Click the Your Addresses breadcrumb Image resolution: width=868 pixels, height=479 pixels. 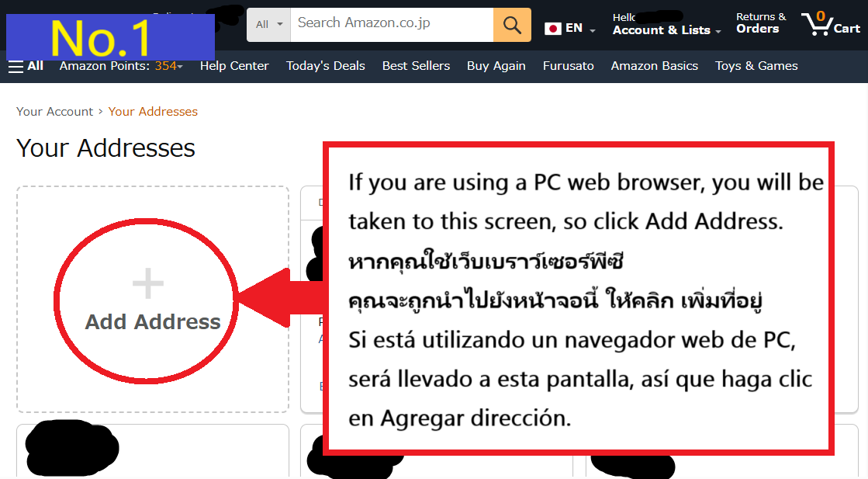(x=153, y=111)
